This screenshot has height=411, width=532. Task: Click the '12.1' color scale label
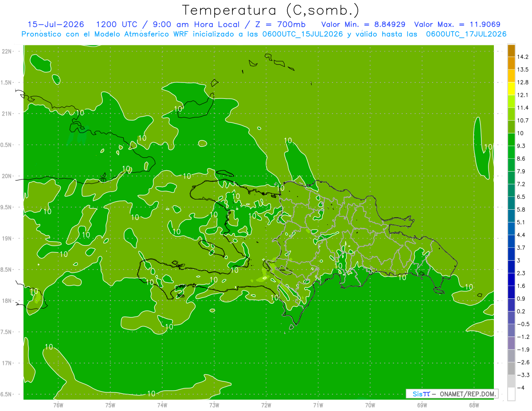tap(523, 95)
